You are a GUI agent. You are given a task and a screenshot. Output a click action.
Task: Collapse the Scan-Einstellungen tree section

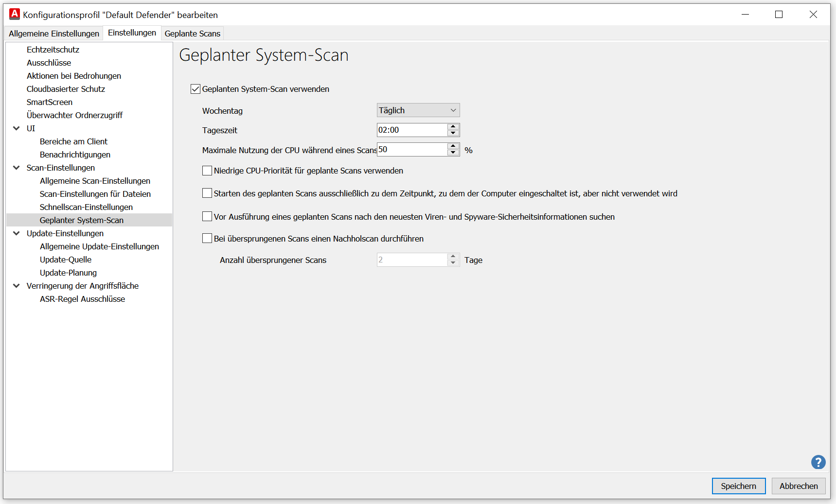pyautogui.click(x=17, y=167)
